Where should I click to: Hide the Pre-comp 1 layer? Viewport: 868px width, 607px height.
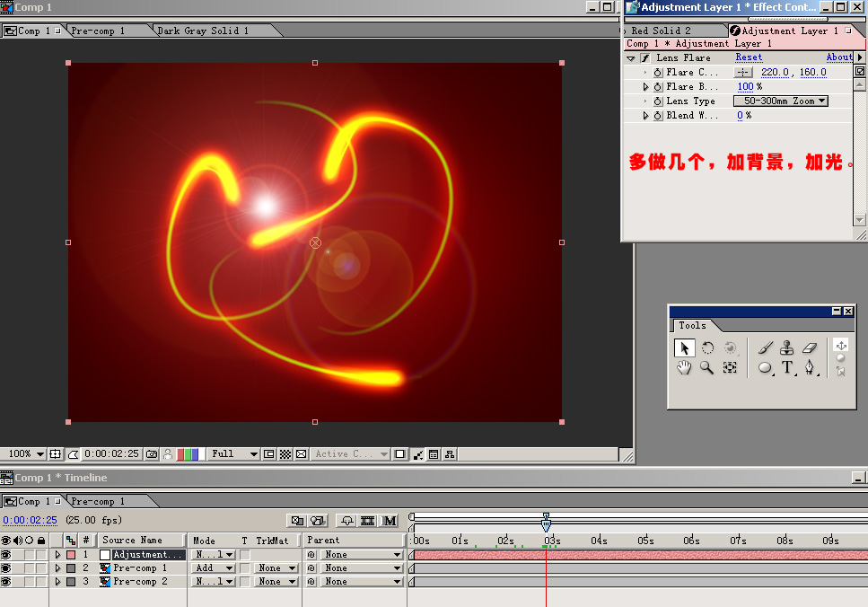(6, 567)
